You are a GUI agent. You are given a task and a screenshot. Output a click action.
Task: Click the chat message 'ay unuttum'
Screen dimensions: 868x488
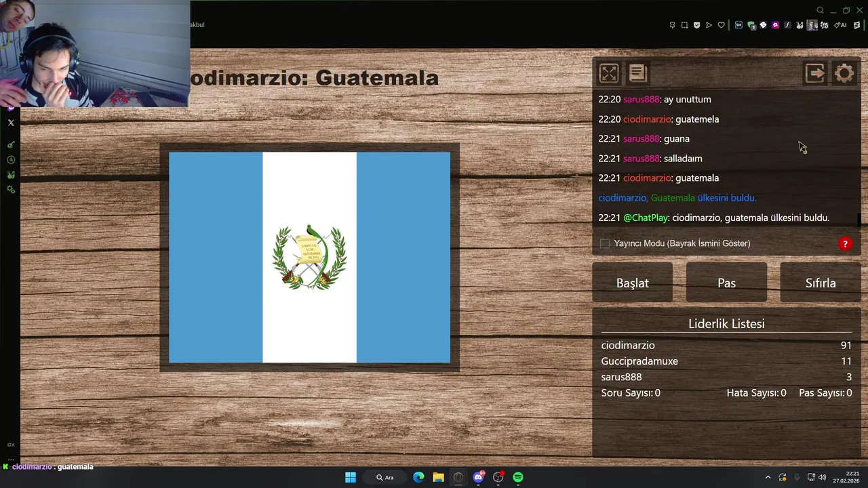click(688, 99)
